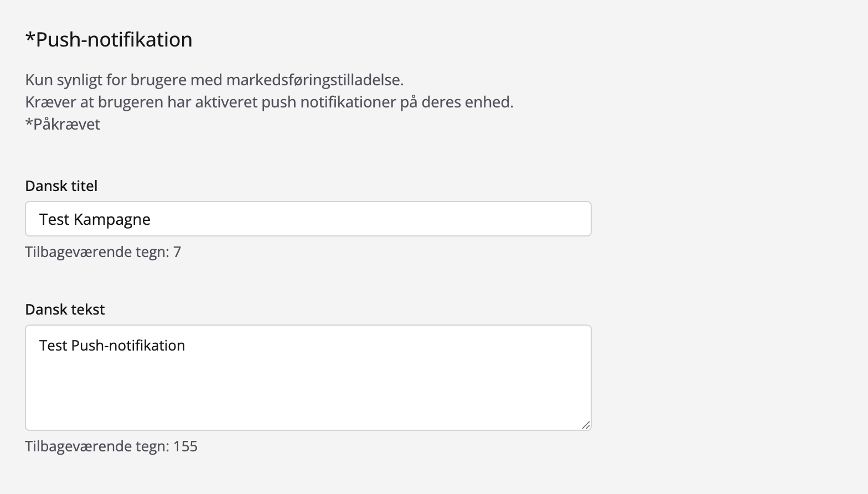
Task: Click the number 155 in the lower counter
Action: 185,446
